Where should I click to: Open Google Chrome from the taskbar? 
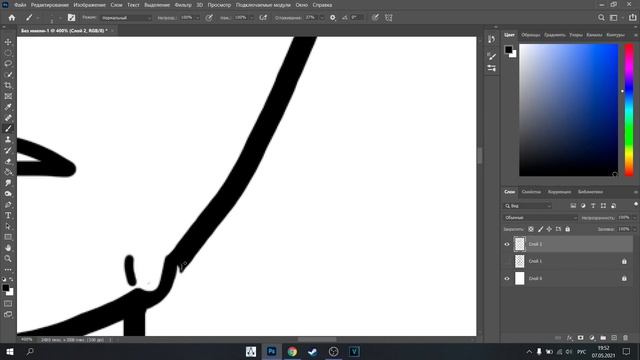(x=292, y=351)
